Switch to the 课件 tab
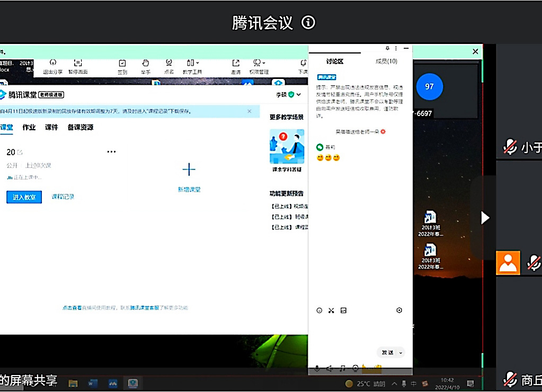Image resolution: width=542 pixels, height=392 pixels. 51,127
